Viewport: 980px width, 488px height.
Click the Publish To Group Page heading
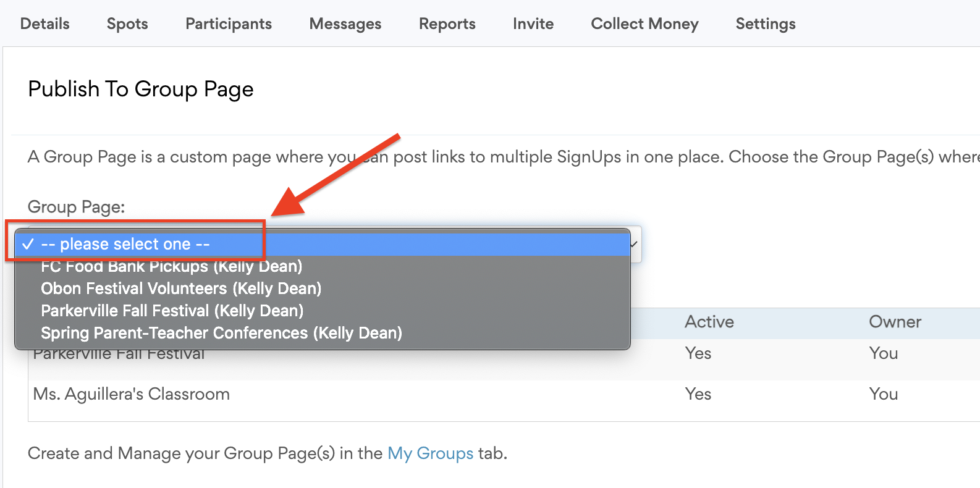[141, 90]
